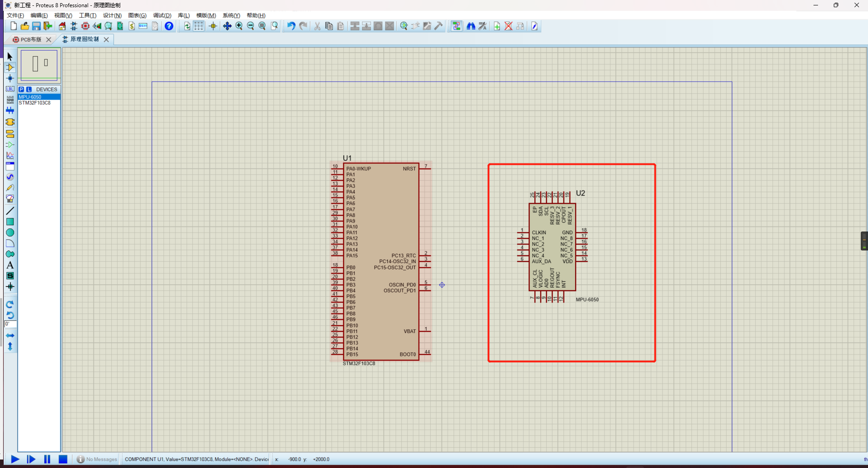Rotate clockwise using sidebar icon
Screen dimensions: 868x468
[x=10, y=304]
